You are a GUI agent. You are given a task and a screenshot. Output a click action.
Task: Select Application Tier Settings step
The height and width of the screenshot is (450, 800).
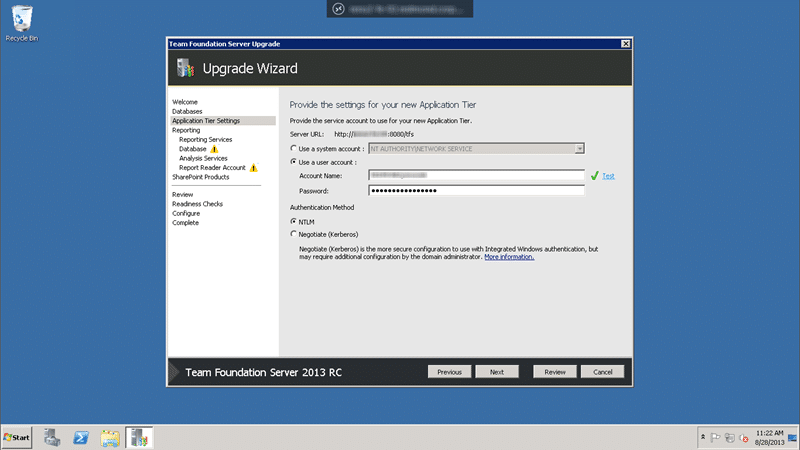point(223,121)
